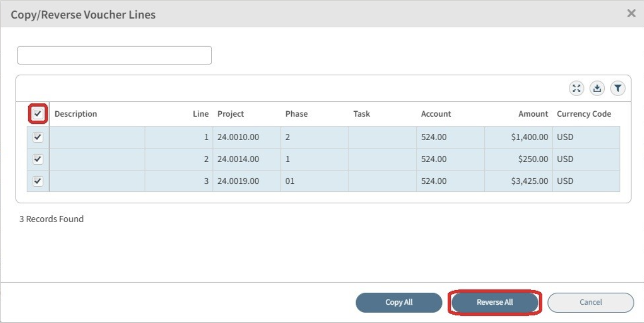Image resolution: width=644 pixels, height=323 pixels.
Task: Sort by the Line column header
Action: click(201, 114)
